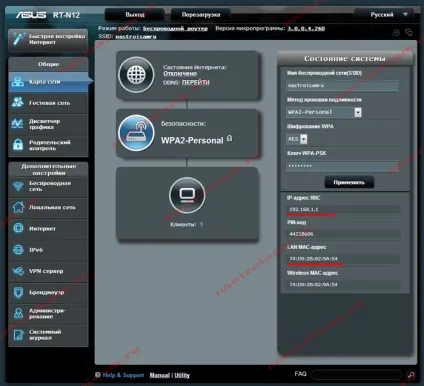Select the Общие section header
The width and height of the screenshot is (424, 386).
tap(48, 64)
